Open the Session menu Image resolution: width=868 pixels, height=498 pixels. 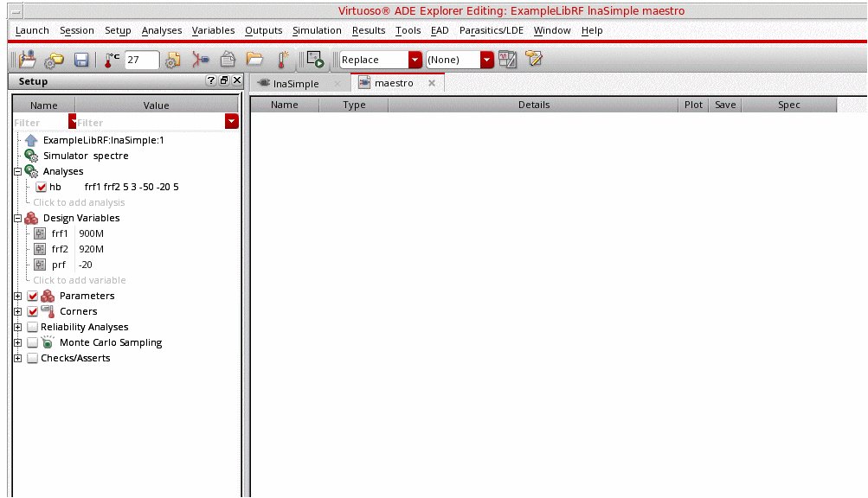77,30
